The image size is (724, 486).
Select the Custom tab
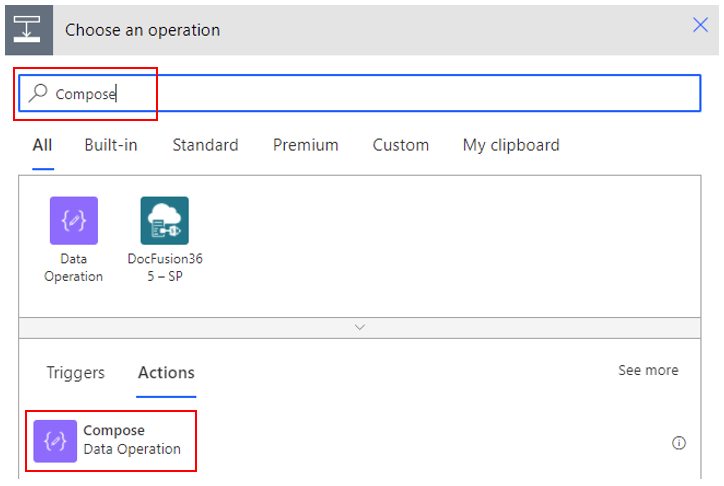pyautogui.click(x=401, y=145)
